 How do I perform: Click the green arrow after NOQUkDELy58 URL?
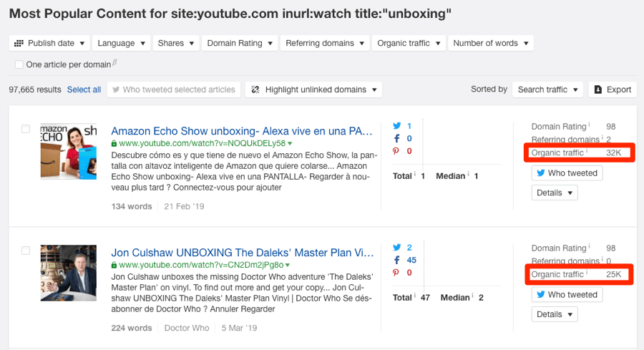[290, 144]
